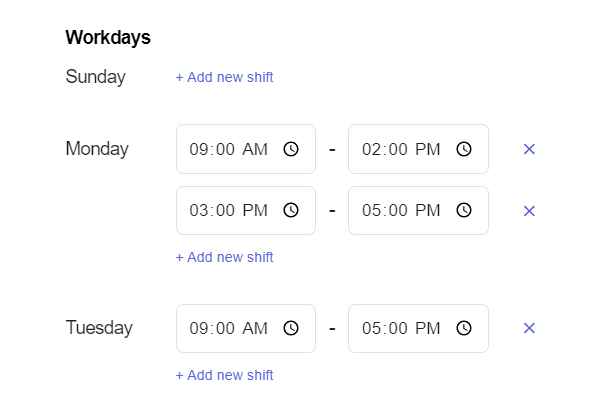Viewport: 606px width, 398px height.
Task: Open clock picker for Monday 03:00 PM start
Action: tap(291, 211)
